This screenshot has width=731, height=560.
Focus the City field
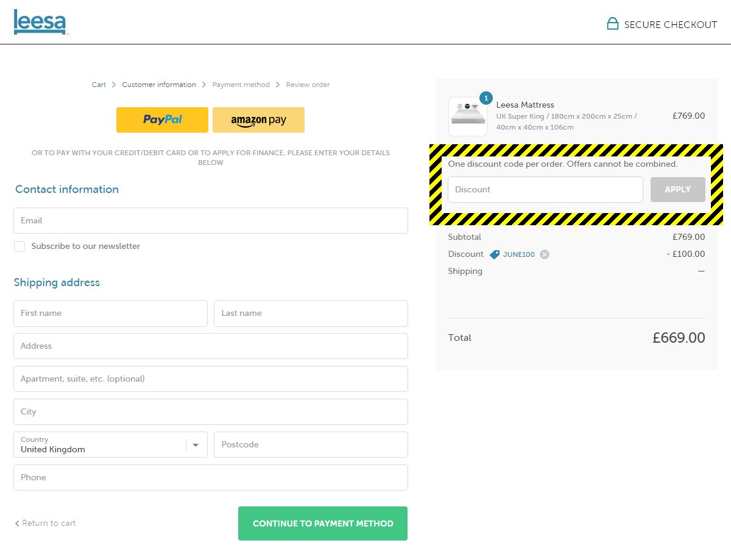click(x=211, y=411)
